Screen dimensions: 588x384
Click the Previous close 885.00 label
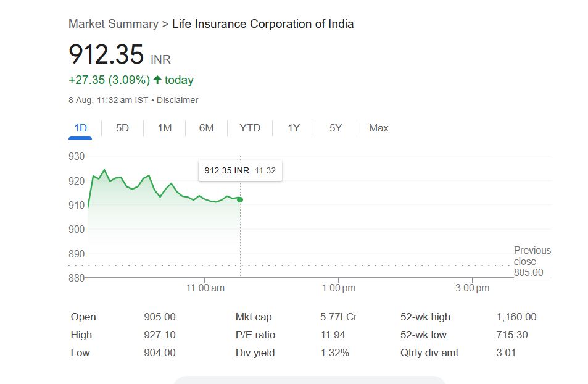coord(532,261)
